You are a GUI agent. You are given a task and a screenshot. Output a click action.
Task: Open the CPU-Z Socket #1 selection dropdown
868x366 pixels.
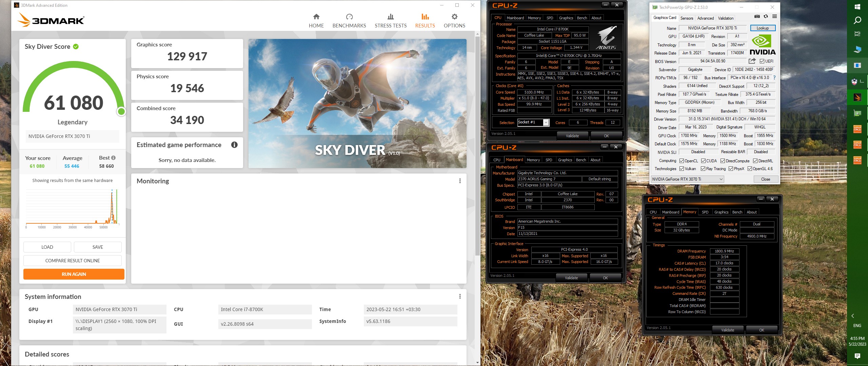pos(533,122)
